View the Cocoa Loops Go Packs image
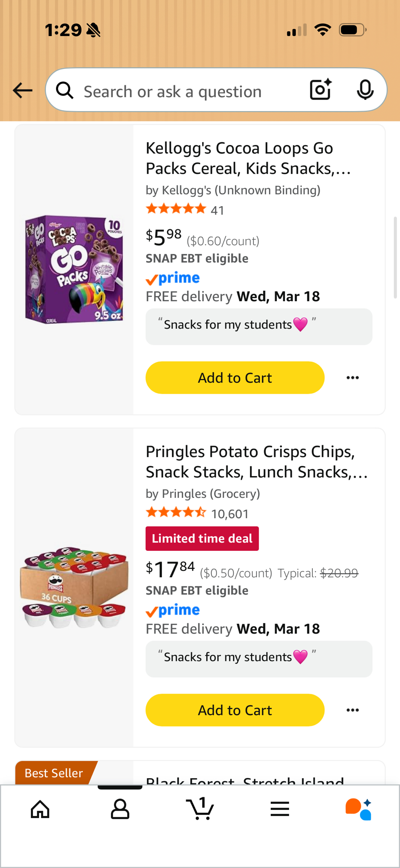The width and height of the screenshot is (400, 868). pyautogui.click(x=74, y=270)
